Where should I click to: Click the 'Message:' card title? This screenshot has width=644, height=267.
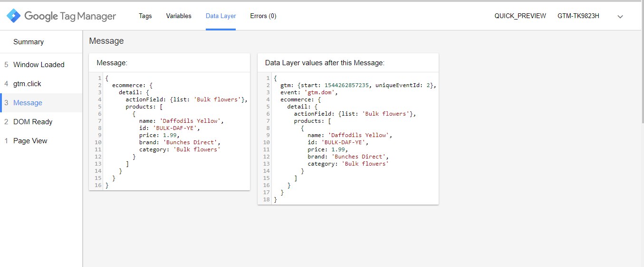click(x=112, y=63)
